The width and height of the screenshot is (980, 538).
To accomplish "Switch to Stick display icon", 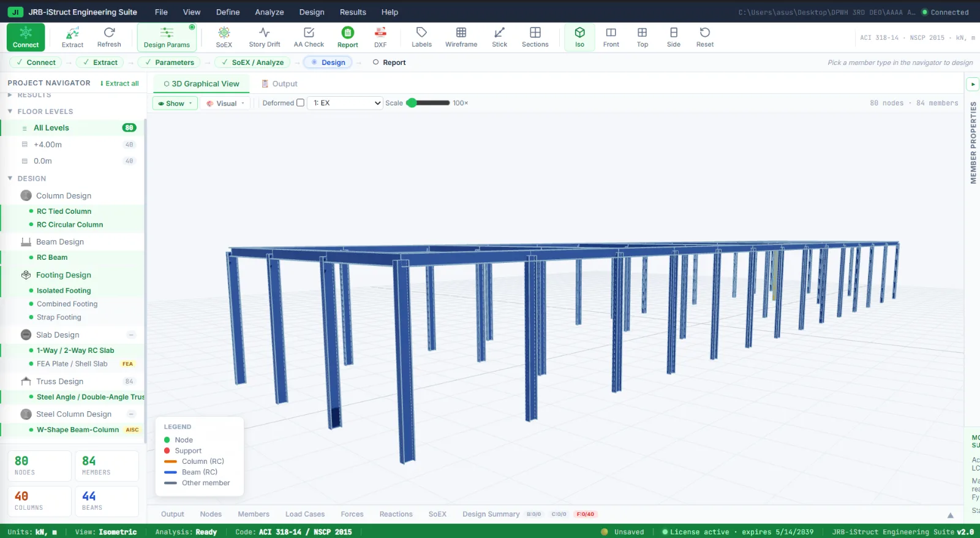I will (x=500, y=37).
